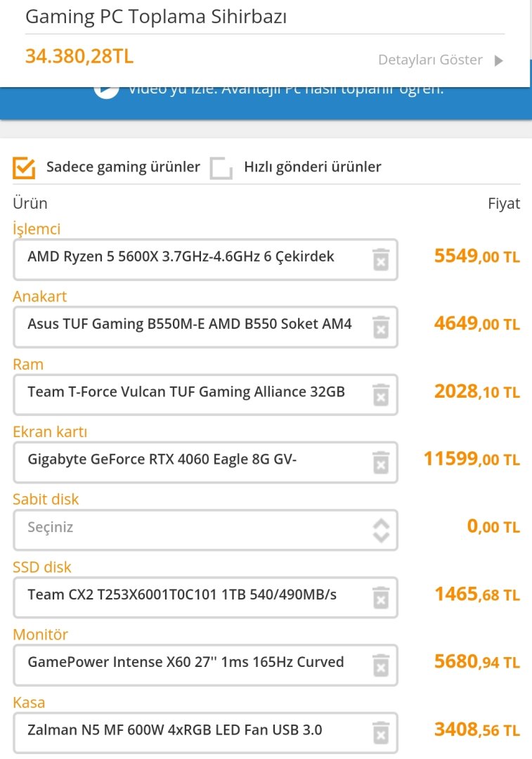
Task: Click the Fiyat column header
Action: click(x=504, y=204)
